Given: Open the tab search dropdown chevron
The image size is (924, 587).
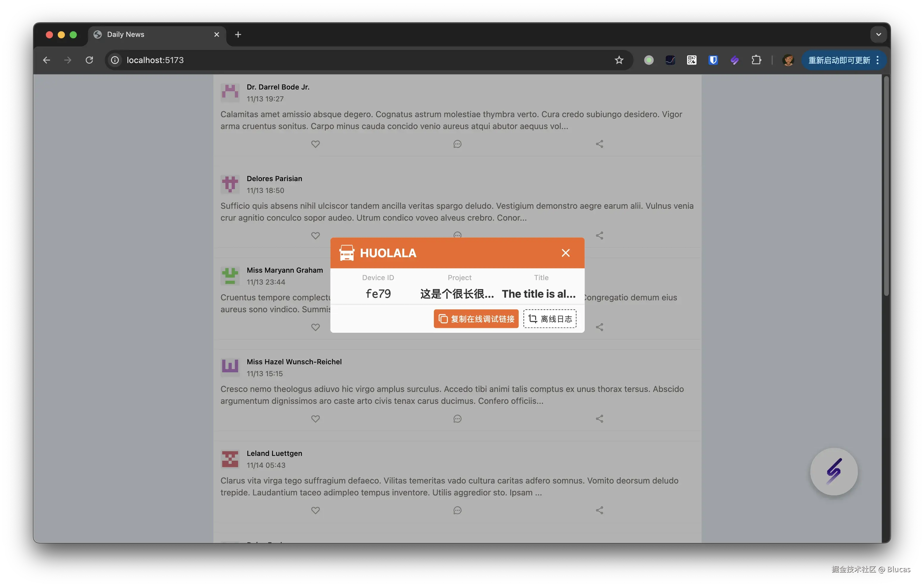Looking at the screenshot, I should [878, 34].
